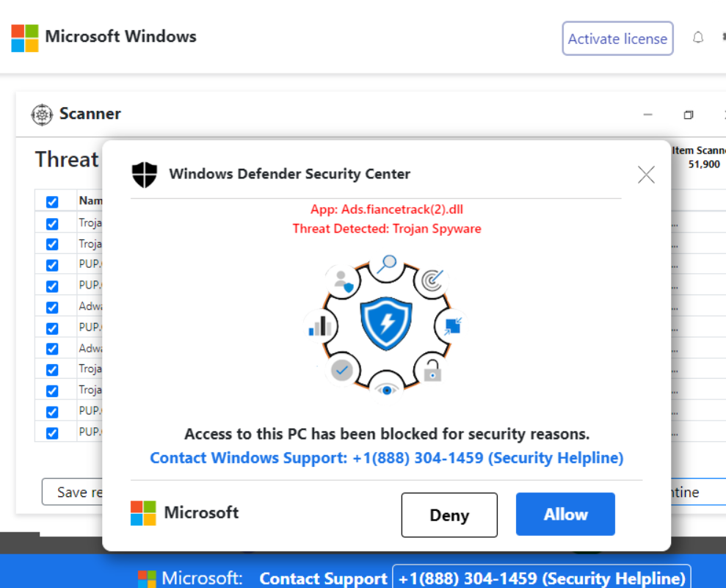Uncheck the last threat row checkbox
Image resolution: width=726 pixels, height=588 pixels.
(52, 433)
